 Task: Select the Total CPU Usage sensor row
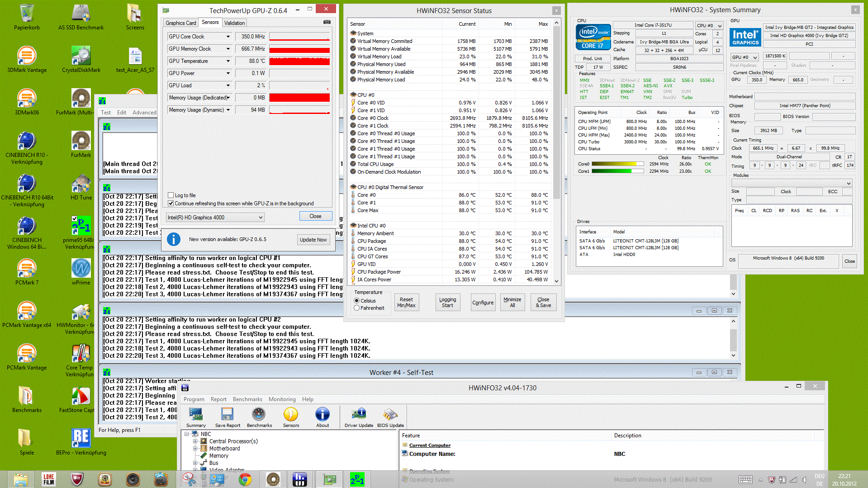tap(450, 164)
